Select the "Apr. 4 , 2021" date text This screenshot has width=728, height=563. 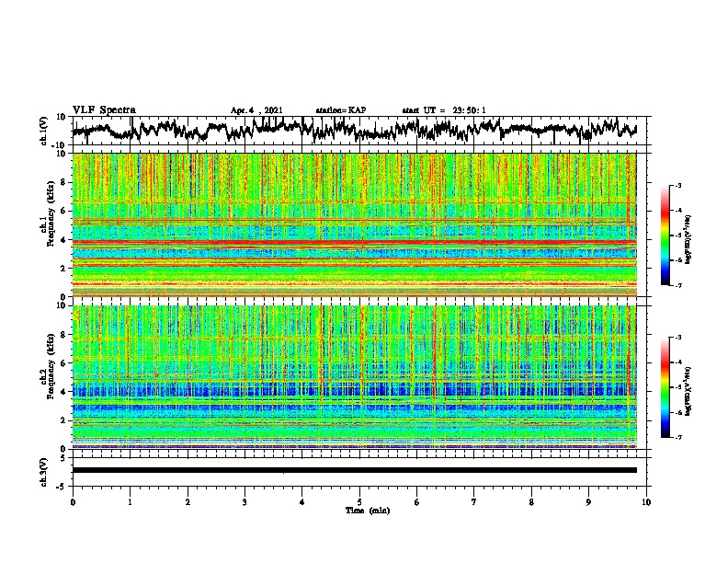click(x=256, y=110)
